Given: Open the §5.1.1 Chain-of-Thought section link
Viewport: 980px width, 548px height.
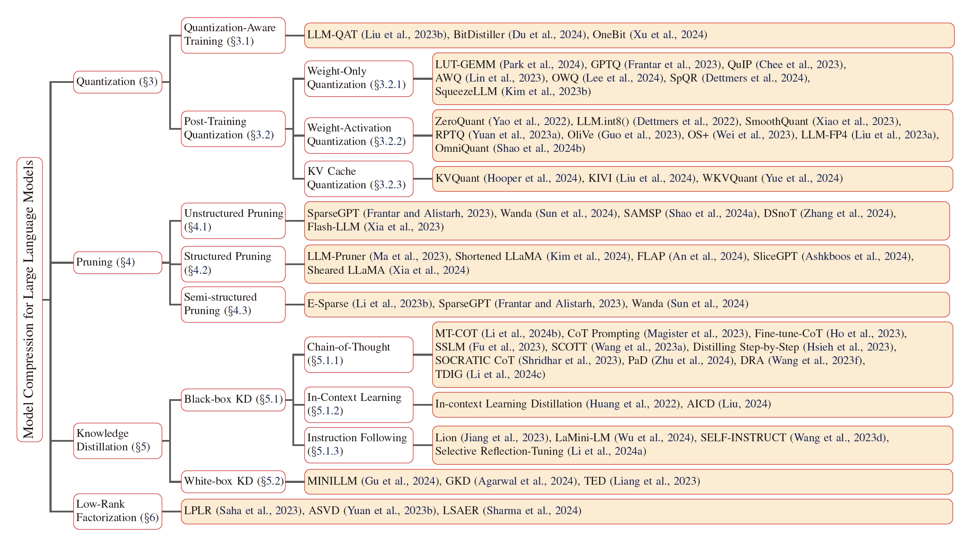Looking at the screenshot, I should (x=325, y=361).
